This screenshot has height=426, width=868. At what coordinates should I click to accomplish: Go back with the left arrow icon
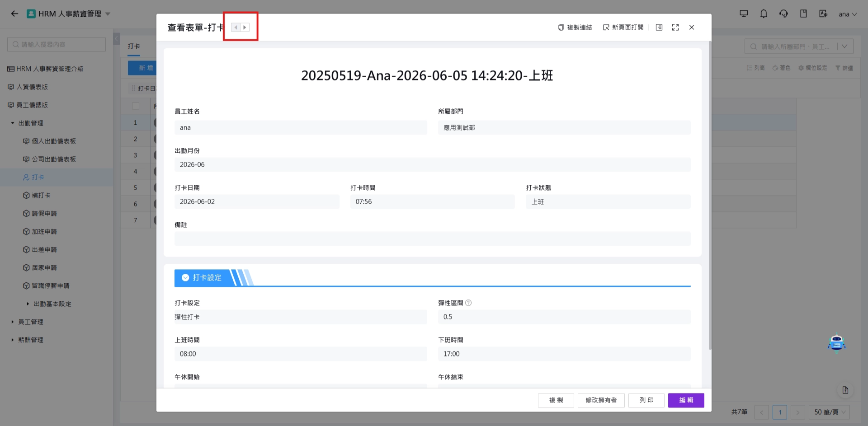[14, 14]
